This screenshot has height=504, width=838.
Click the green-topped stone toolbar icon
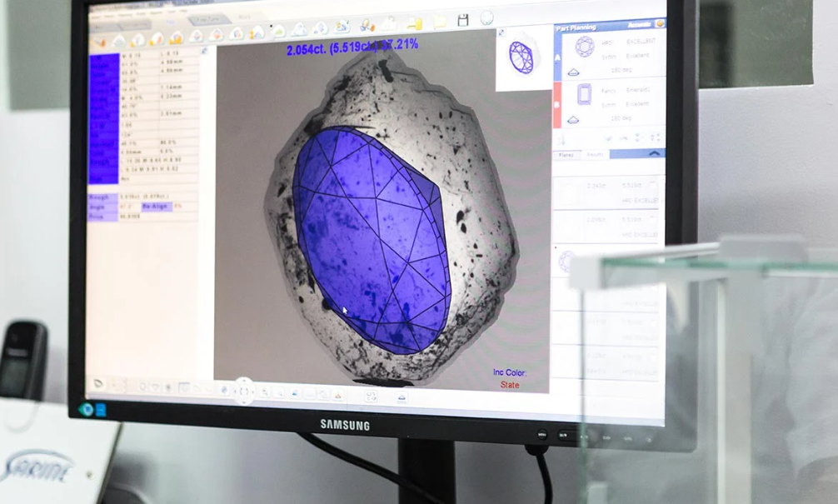pyautogui.click(x=277, y=32)
